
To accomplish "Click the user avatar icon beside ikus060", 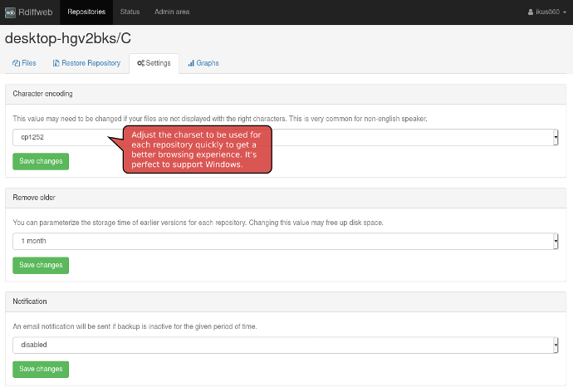I will (531, 12).
